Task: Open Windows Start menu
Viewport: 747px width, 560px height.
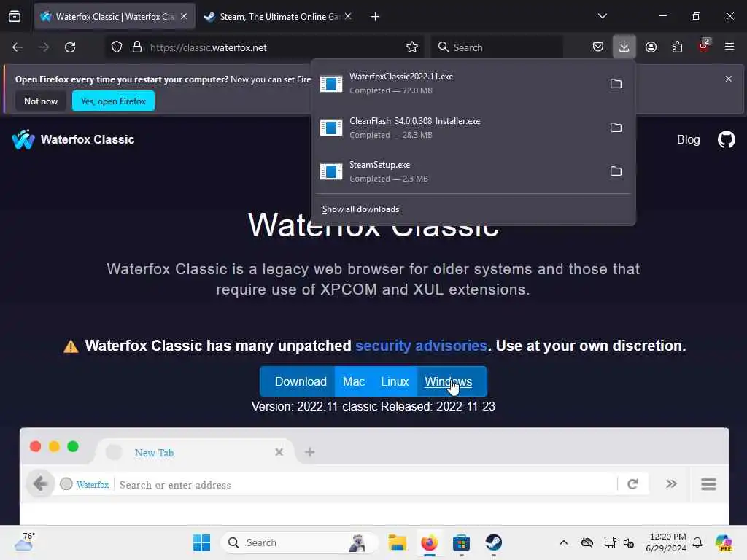Action: click(201, 542)
